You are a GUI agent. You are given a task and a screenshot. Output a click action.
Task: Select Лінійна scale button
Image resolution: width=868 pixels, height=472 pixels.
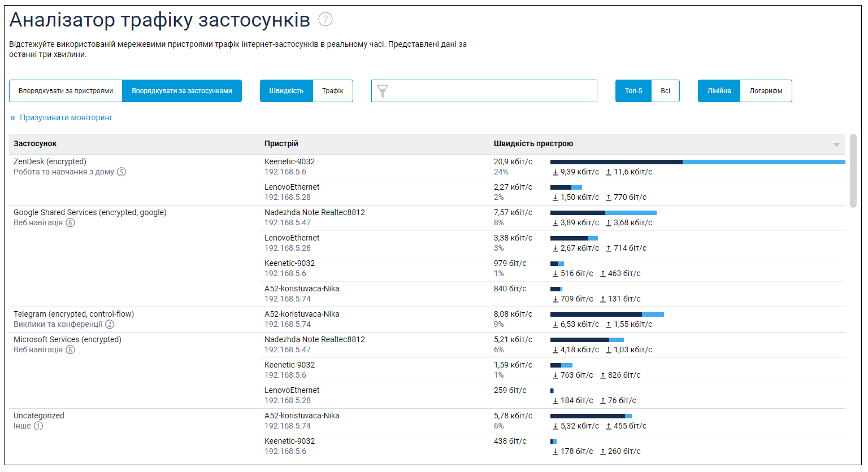click(719, 91)
